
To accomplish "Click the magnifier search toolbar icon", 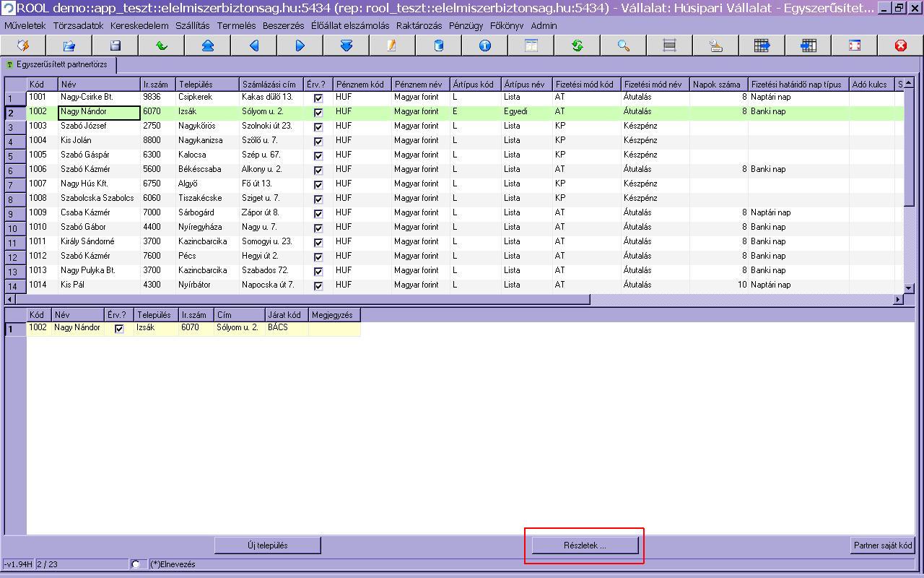I will 623,46.
